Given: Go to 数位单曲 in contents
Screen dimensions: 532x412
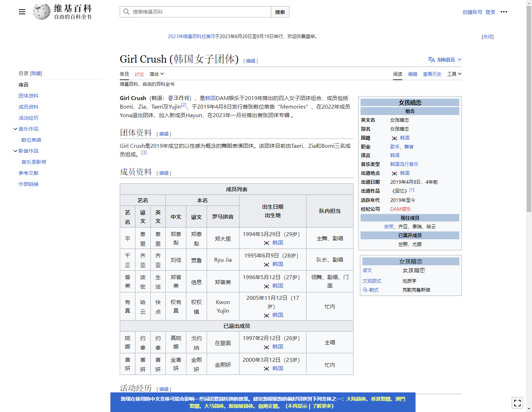Looking at the screenshot, I should pos(31,140).
